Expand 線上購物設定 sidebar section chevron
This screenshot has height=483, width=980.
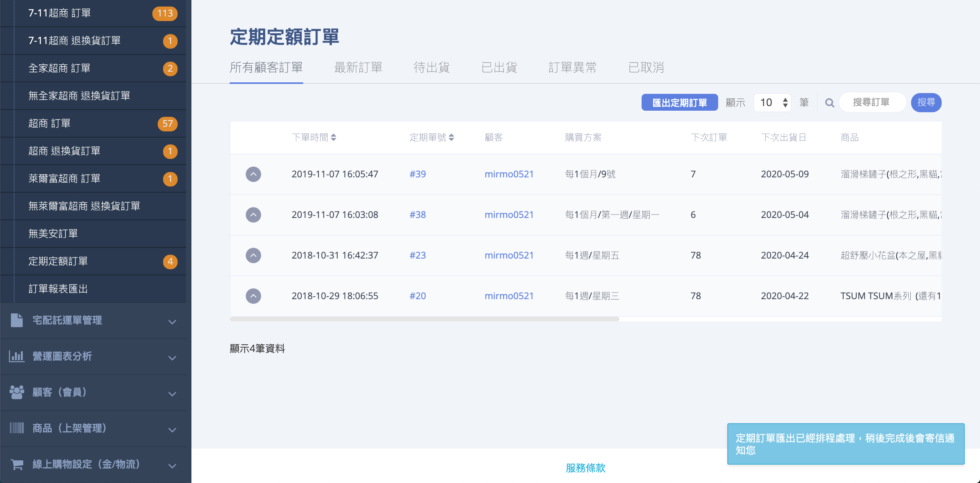(x=172, y=466)
